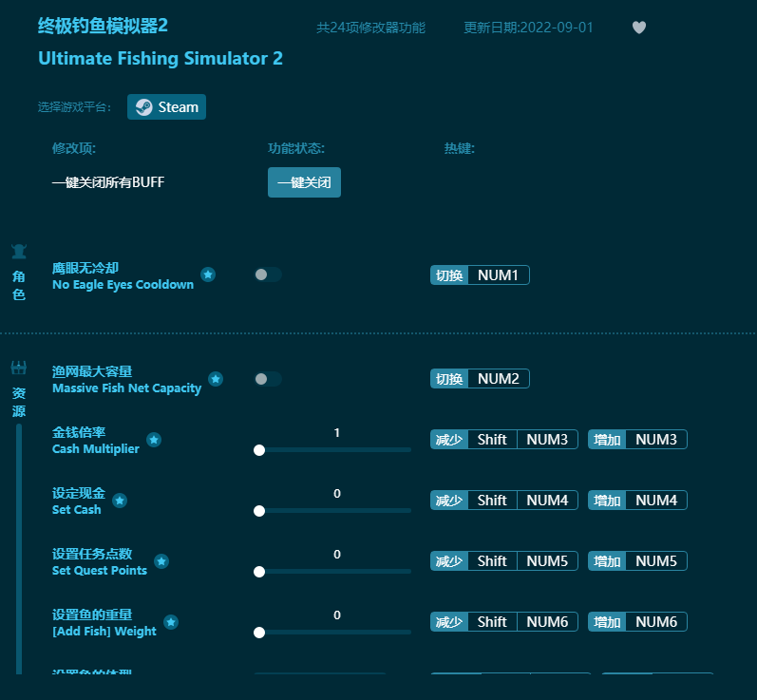Click the Set Quest Points value 0
This screenshot has height=700, width=757.
point(337,555)
